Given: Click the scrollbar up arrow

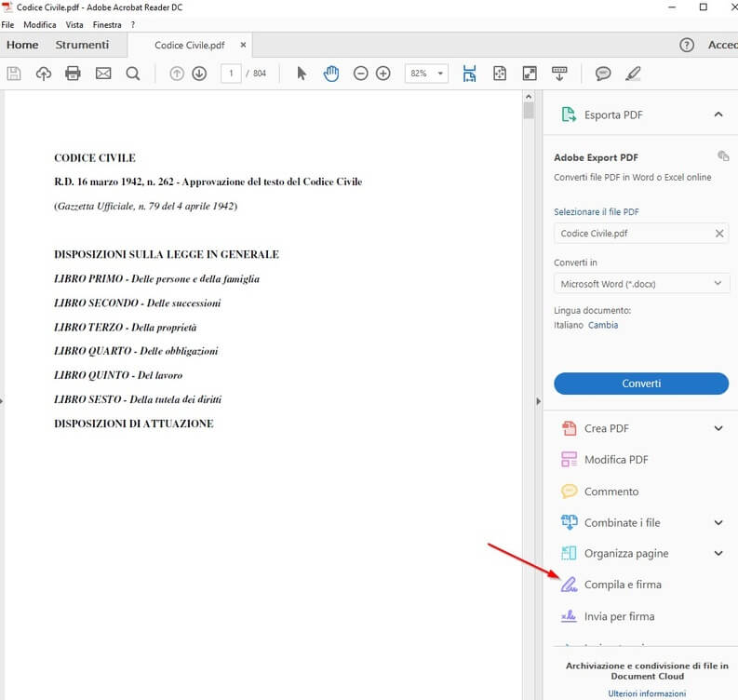Looking at the screenshot, I should 529,97.
